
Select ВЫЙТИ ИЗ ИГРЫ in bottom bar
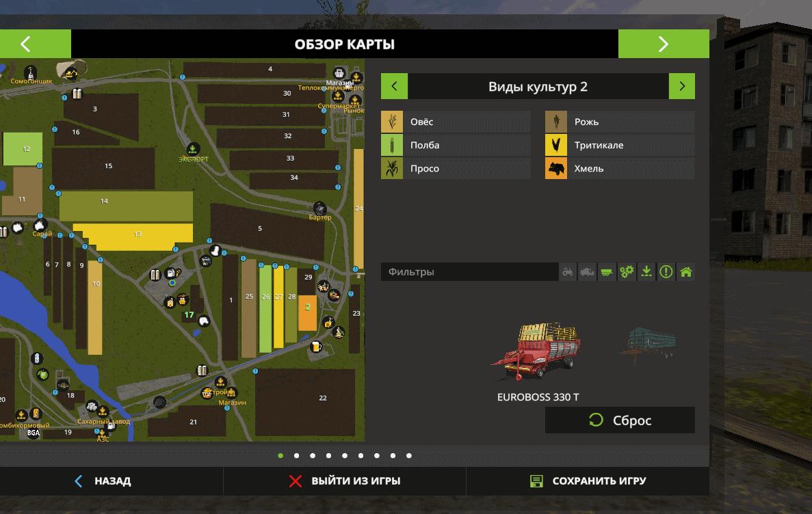pos(345,481)
